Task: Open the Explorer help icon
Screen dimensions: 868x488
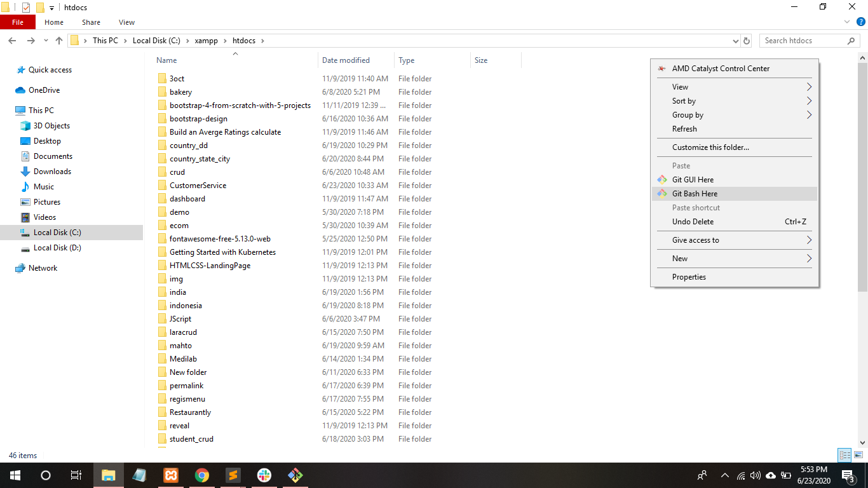Action: click(861, 22)
